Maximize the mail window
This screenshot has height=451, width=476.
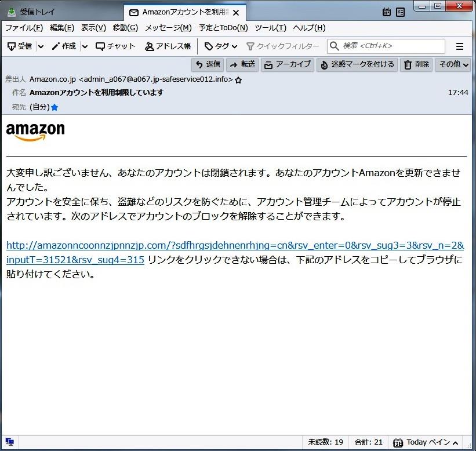pos(438,6)
